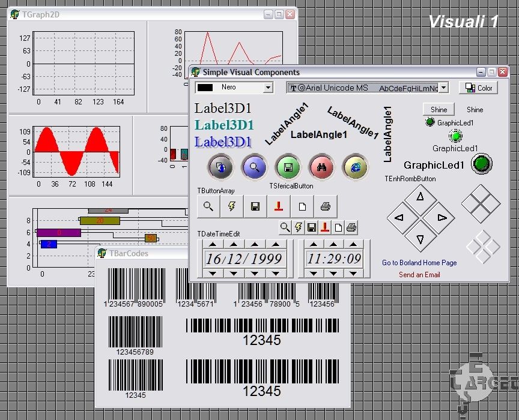Decrease the month with its down arrow

pos(234,273)
